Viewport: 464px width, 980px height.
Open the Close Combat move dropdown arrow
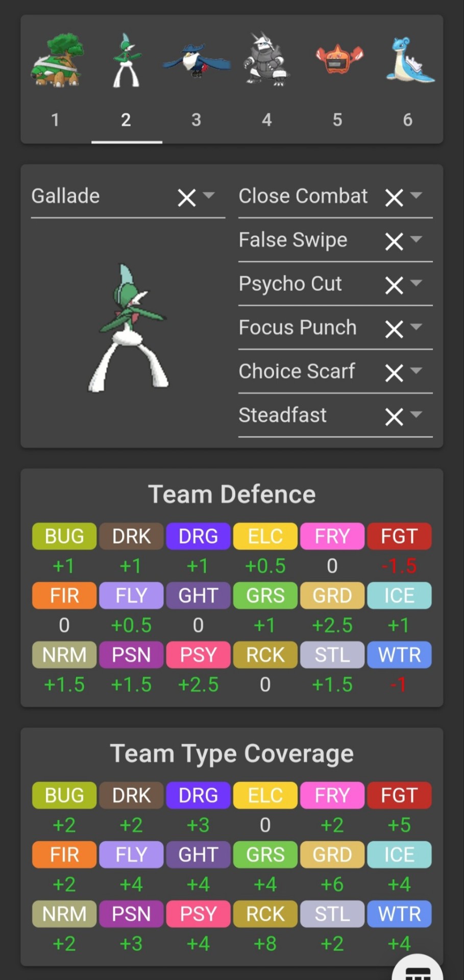pos(416,195)
